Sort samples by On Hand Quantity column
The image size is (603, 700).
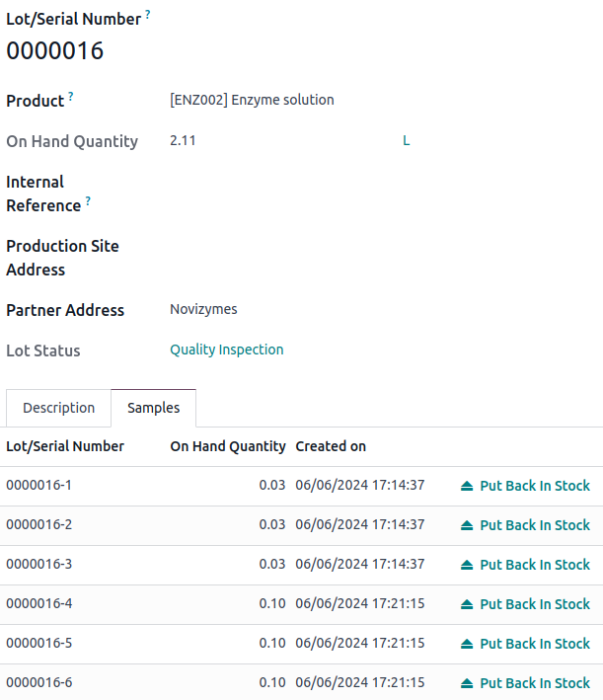228,446
